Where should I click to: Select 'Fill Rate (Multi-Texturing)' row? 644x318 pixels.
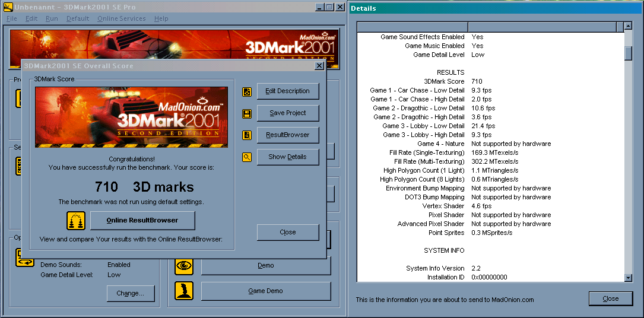point(490,161)
